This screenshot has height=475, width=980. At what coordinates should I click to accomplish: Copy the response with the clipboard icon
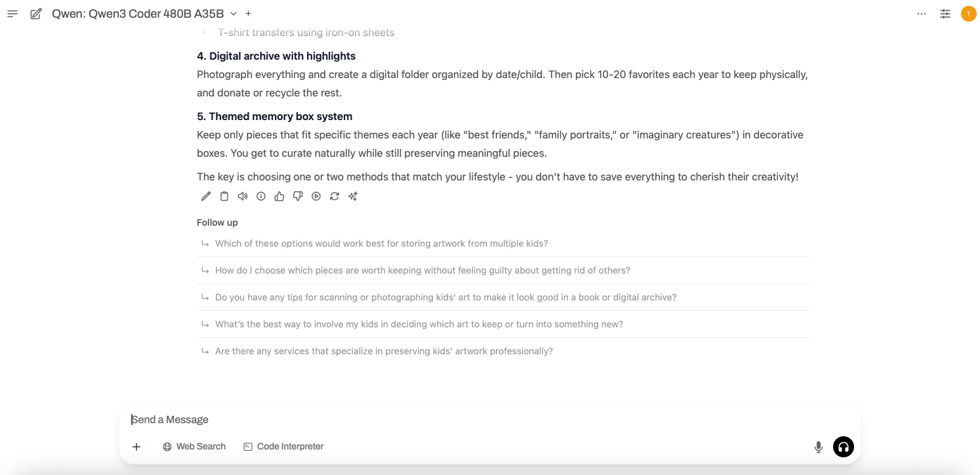click(224, 196)
